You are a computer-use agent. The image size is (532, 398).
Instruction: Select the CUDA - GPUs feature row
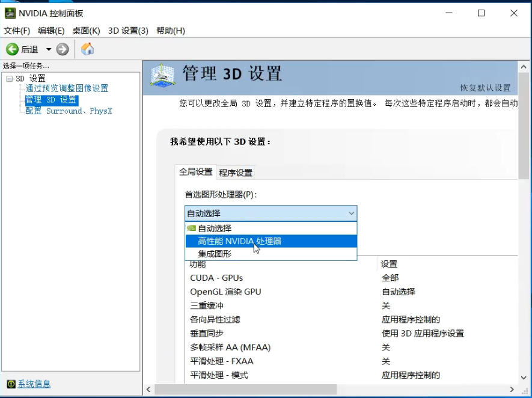(352, 278)
